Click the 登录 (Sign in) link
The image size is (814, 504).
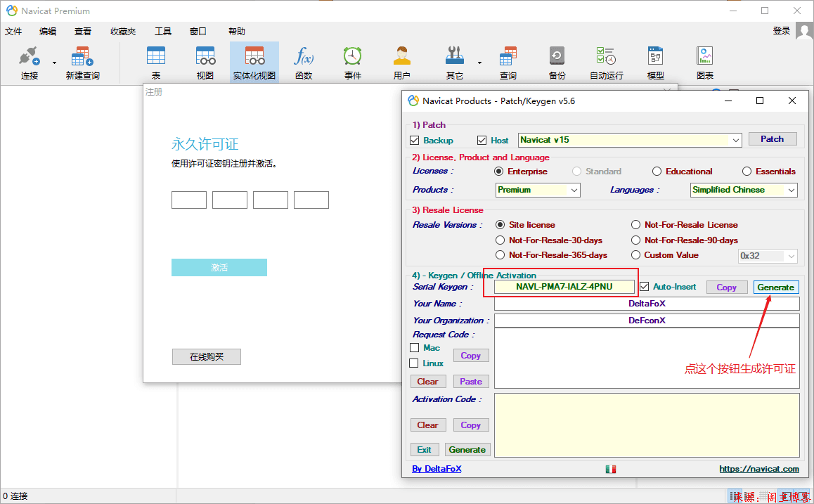[x=781, y=31]
